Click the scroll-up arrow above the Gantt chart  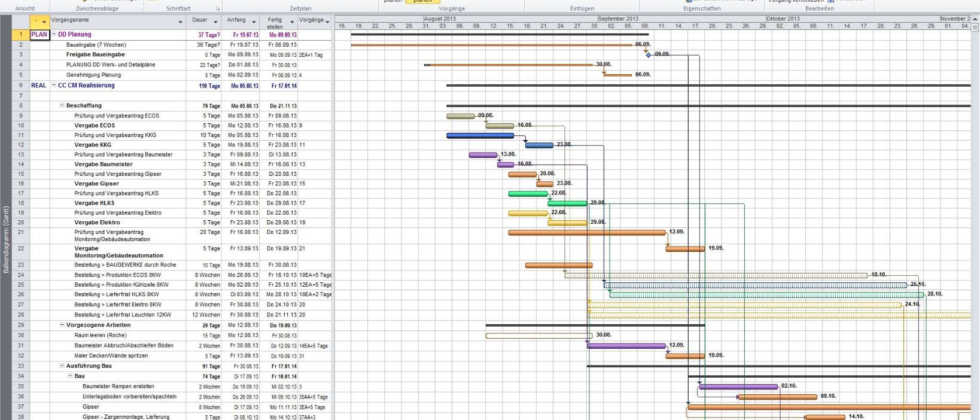975,20
